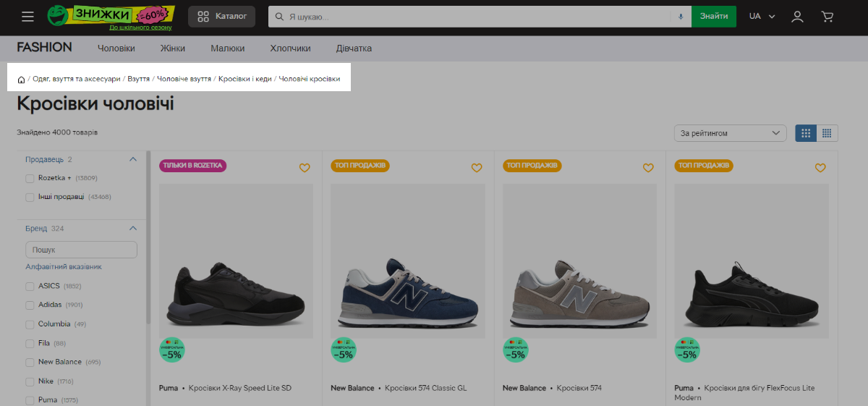Check the ASICS brand filter
Image resolution: width=868 pixels, height=406 pixels.
tap(30, 286)
